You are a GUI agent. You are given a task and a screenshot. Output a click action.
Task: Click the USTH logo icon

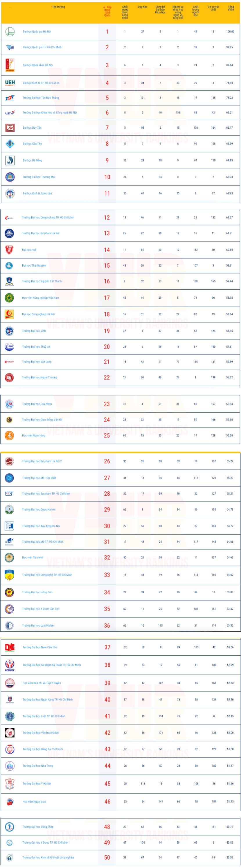point(10,113)
